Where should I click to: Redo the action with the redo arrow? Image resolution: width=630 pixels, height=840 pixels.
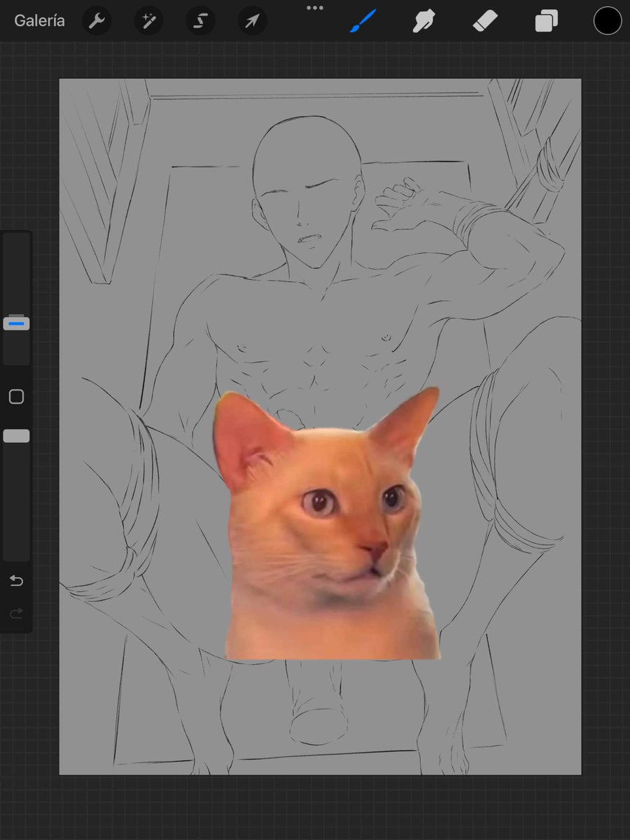coord(16,614)
